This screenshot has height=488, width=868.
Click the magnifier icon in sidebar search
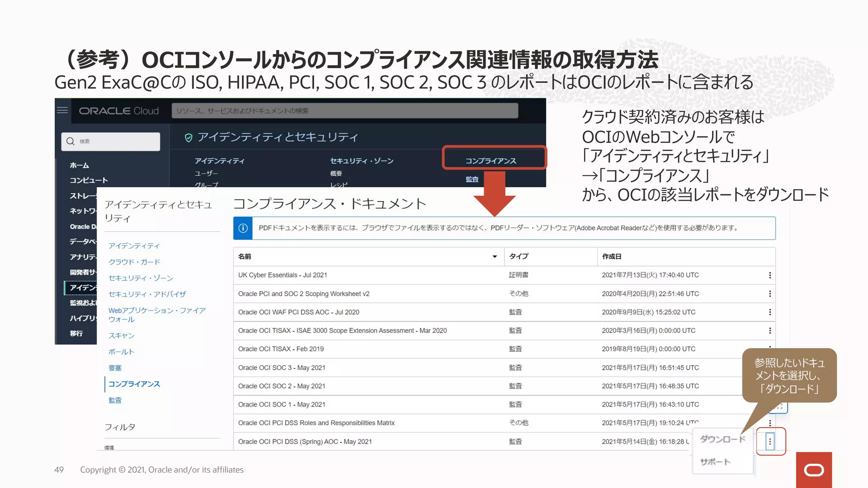click(70, 141)
